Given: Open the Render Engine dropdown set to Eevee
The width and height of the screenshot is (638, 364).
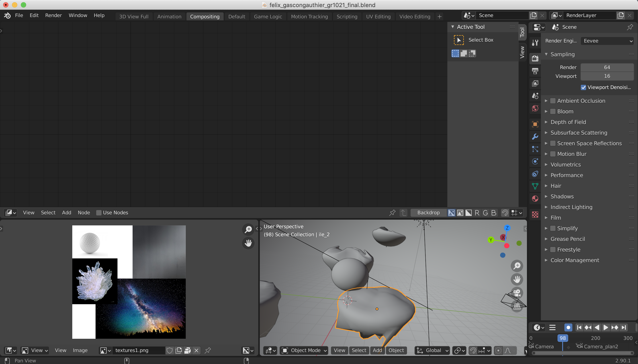Looking at the screenshot, I should pyautogui.click(x=607, y=41).
